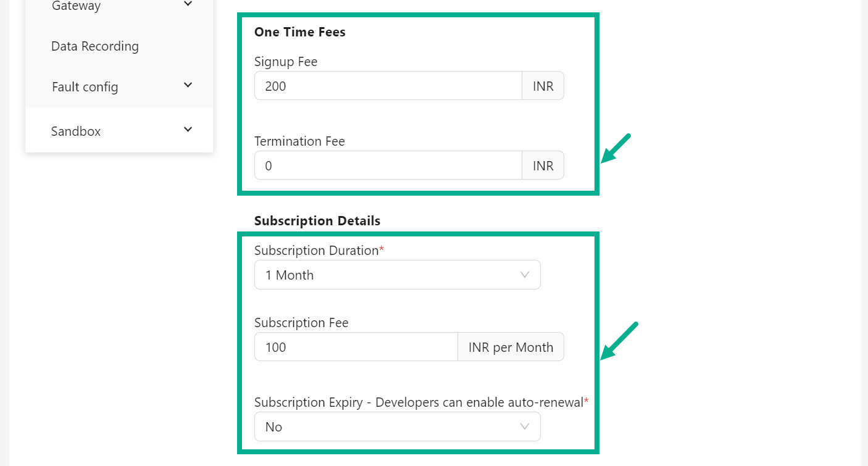The width and height of the screenshot is (868, 466).
Task: Open the Sandbox menu item
Action: (x=76, y=131)
